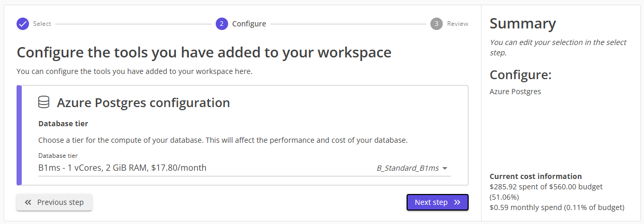Open the Configure step label
This screenshot has width=644, height=224.
[249, 24]
